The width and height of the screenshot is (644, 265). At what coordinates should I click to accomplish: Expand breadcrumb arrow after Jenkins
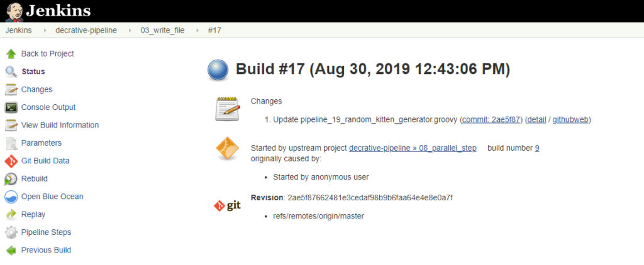pos(46,30)
